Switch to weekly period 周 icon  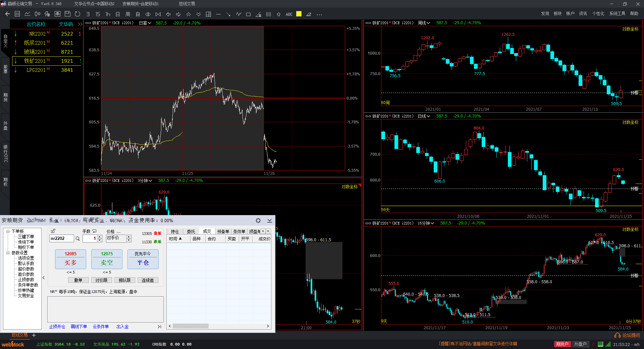128,14
